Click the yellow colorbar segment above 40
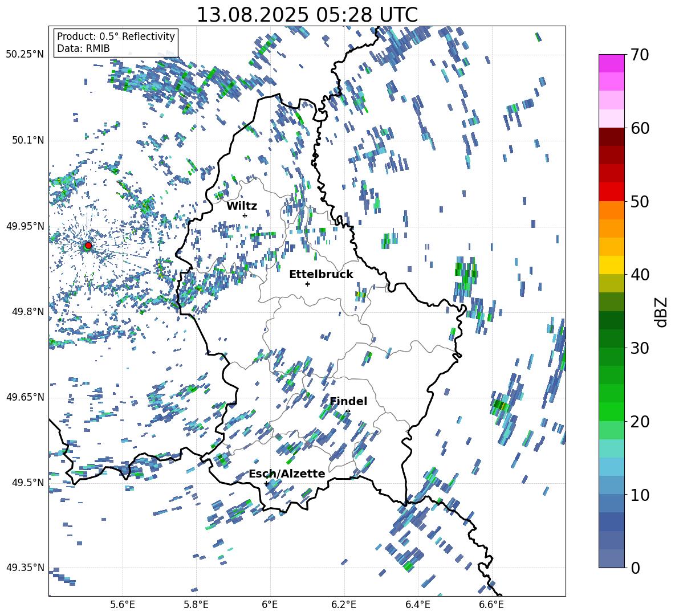675x616 pixels. click(x=611, y=265)
